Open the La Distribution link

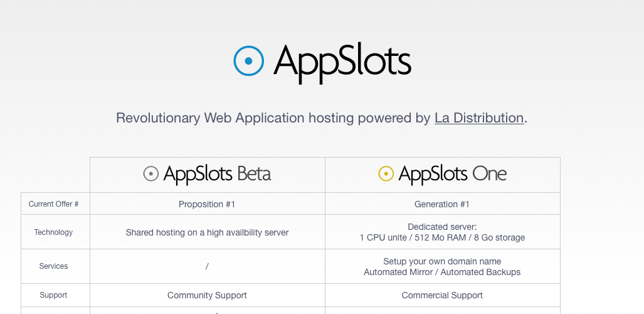coord(479,118)
